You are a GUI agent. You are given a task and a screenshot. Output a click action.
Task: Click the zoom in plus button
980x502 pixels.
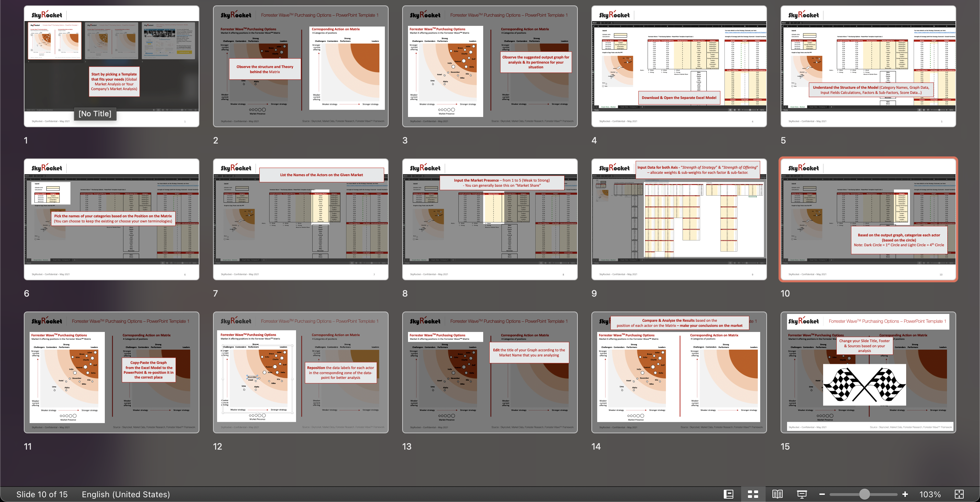[905, 494]
